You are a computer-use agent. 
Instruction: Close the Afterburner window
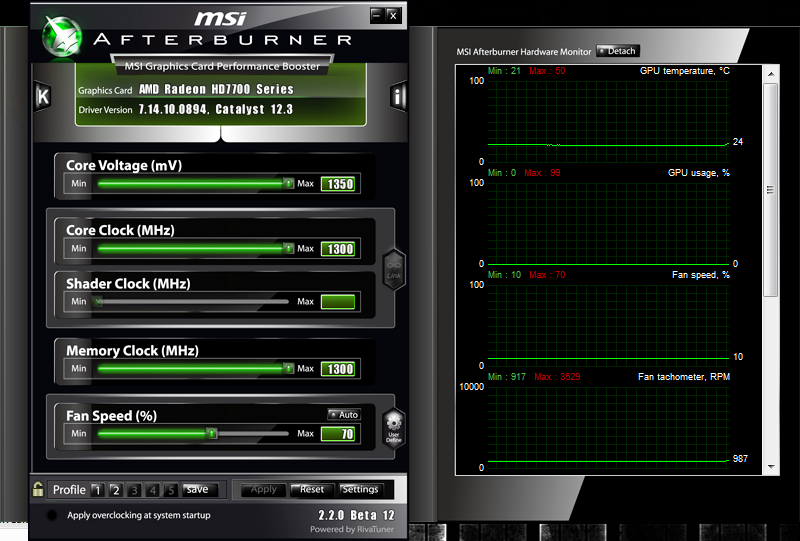tap(393, 15)
